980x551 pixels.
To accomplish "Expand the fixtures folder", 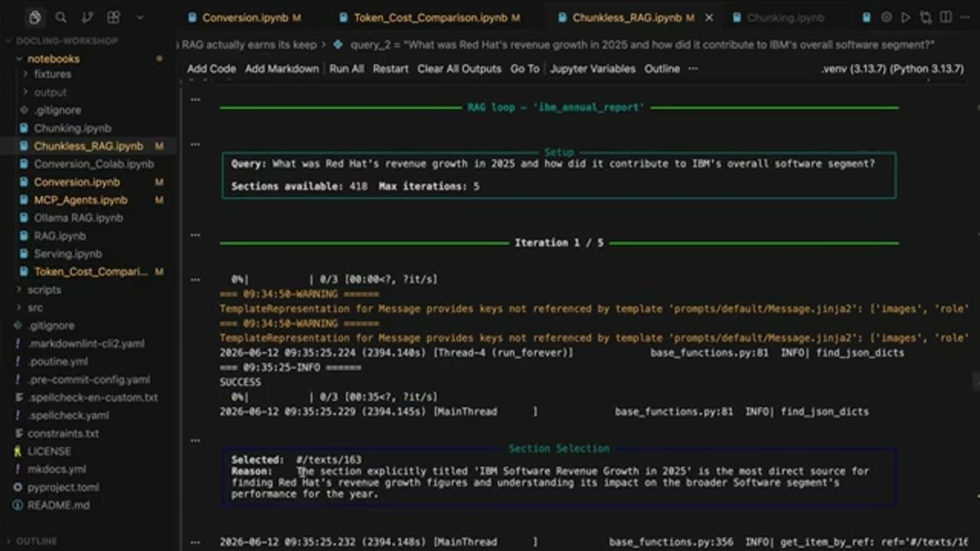I will point(52,74).
